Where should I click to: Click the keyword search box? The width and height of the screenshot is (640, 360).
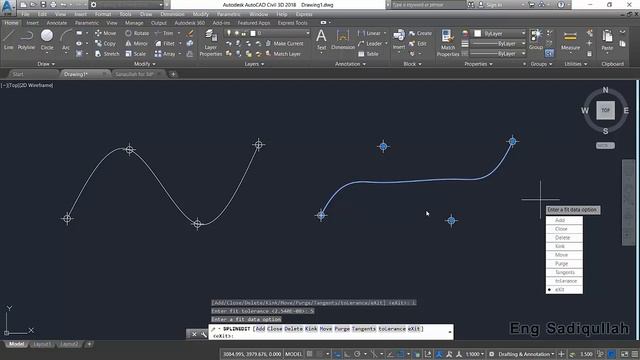point(429,5)
